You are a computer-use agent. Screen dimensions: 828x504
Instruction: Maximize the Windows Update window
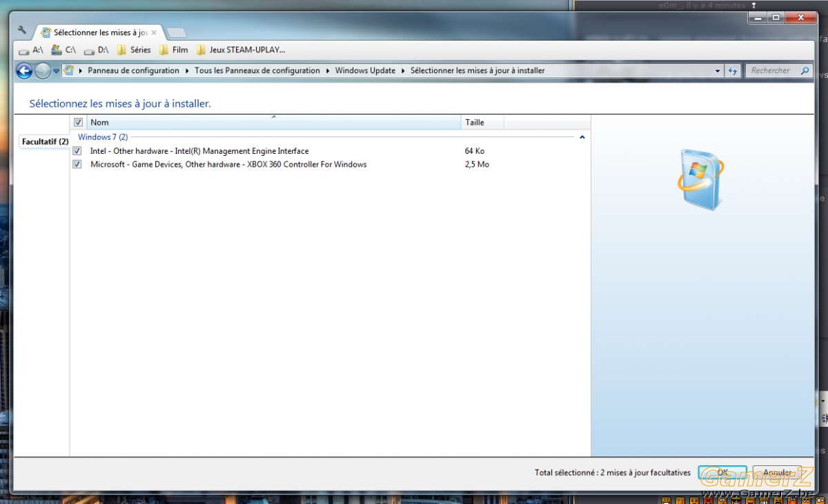pyautogui.click(x=776, y=17)
